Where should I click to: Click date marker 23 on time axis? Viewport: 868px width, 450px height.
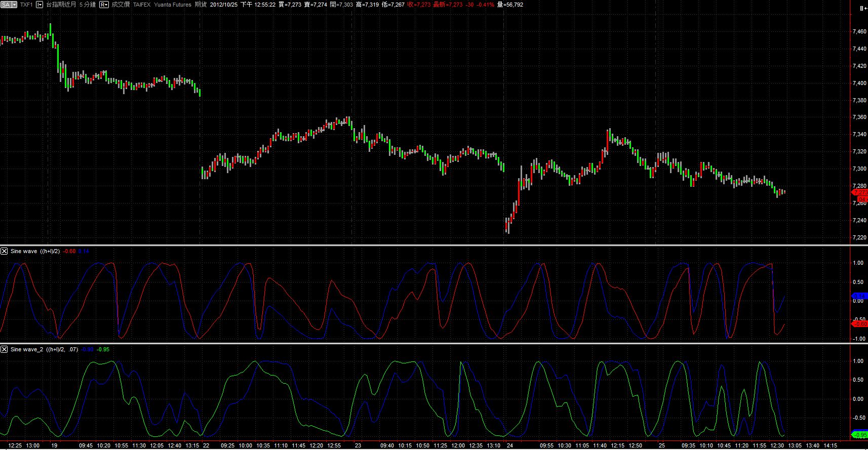click(358, 446)
